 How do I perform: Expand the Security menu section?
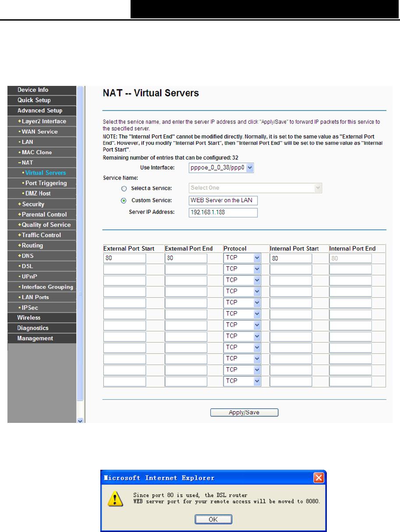click(33, 204)
